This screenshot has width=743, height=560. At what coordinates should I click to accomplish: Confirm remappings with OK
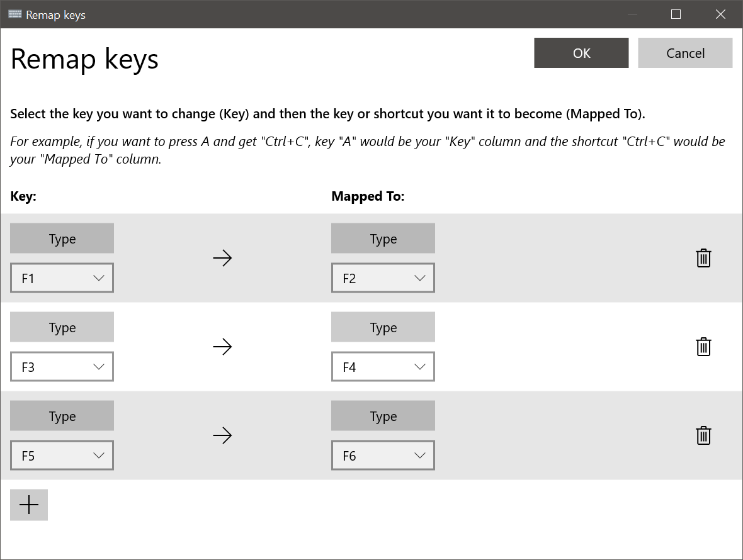(x=581, y=53)
